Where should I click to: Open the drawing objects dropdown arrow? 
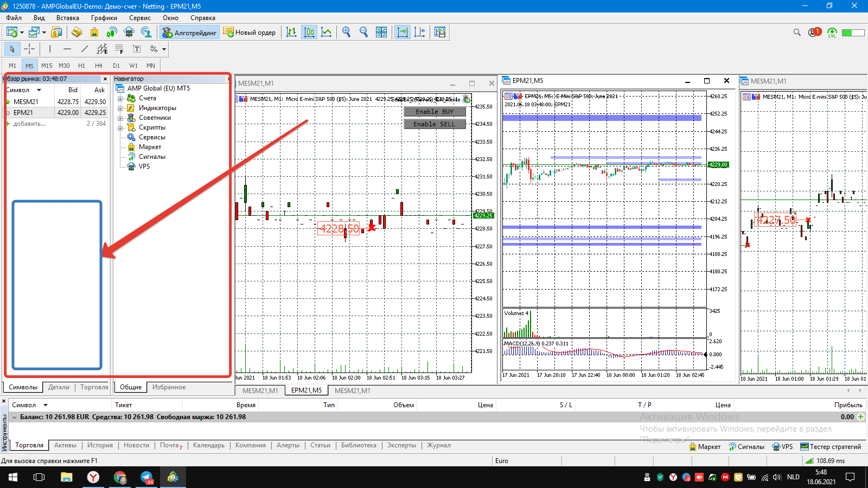[164, 49]
